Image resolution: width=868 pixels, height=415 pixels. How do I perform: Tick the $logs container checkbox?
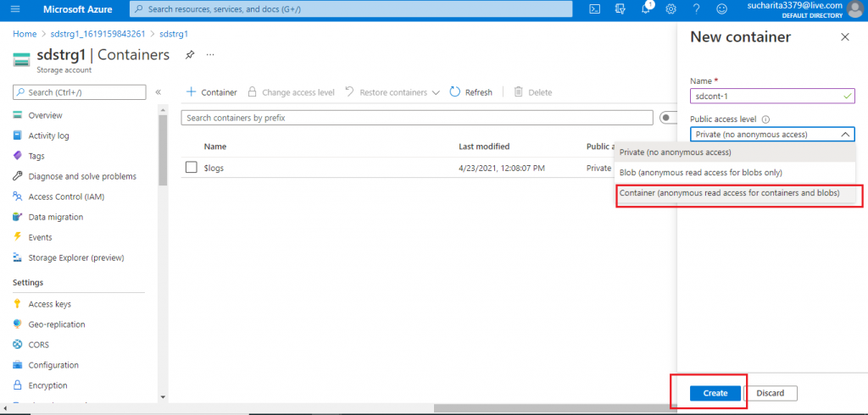[192, 168]
